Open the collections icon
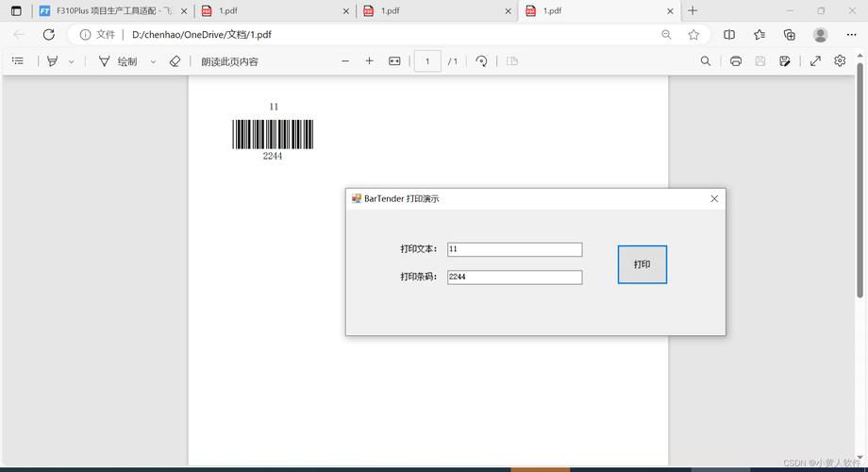This screenshot has width=868, height=472. (x=790, y=34)
